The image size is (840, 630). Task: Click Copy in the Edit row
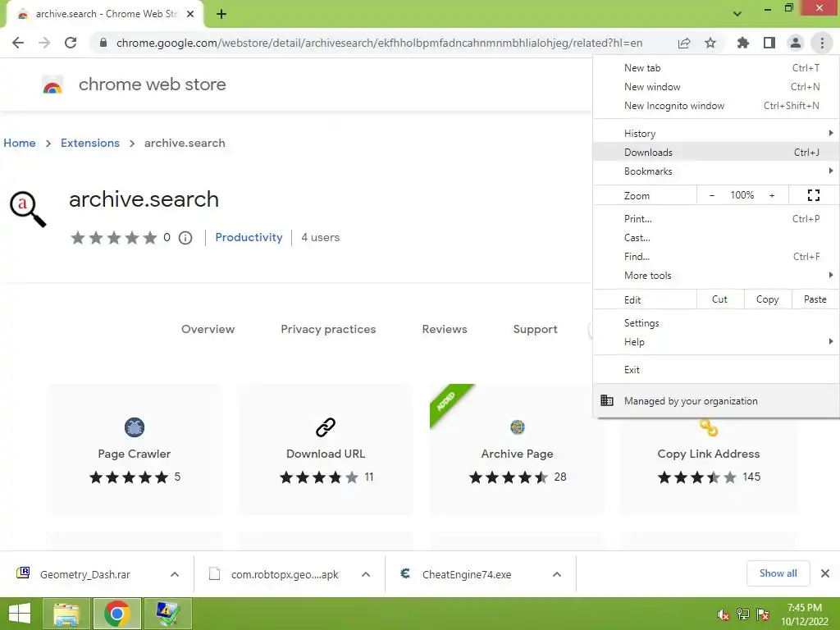(767, 299)
